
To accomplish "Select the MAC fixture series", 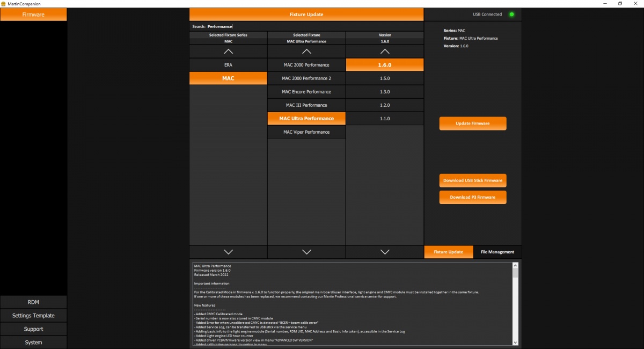I will [228, 78].
